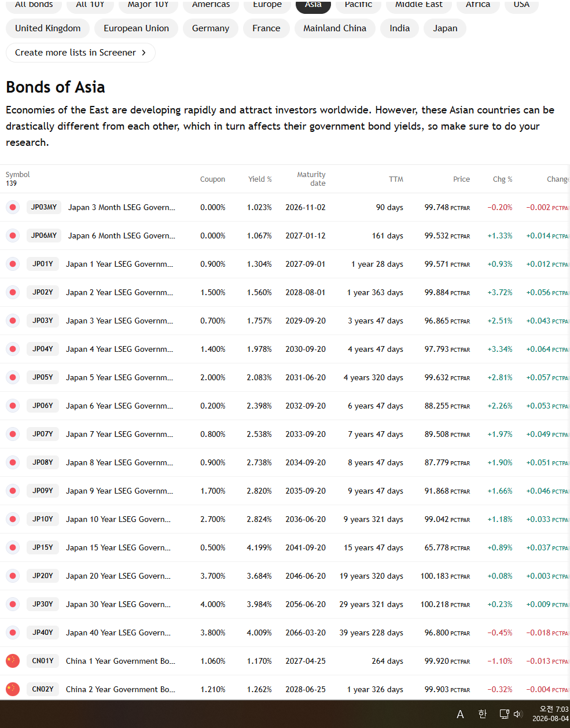Click Japan flag icon beside JP01Y

pos(13,264)
